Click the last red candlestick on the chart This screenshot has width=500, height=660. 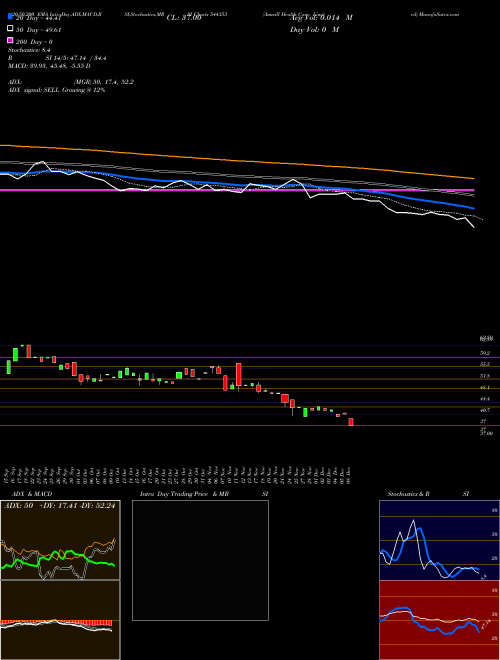click(351, 422)
